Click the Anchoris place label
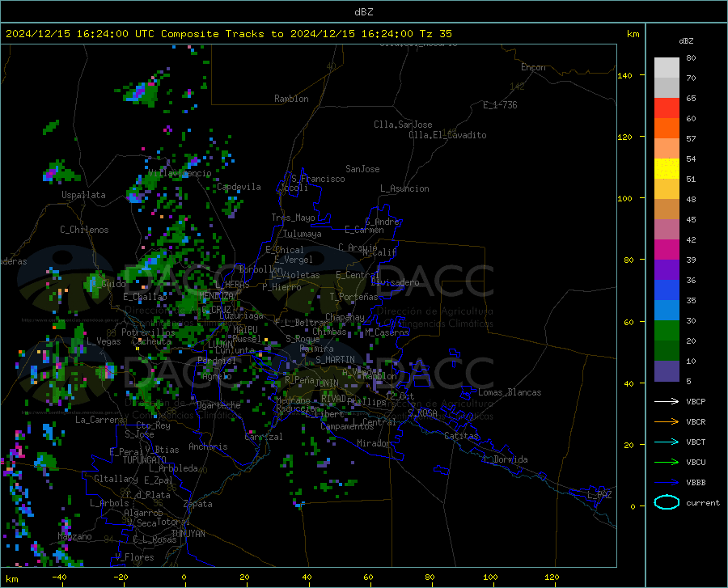728x588 pixels. [208, 446]
